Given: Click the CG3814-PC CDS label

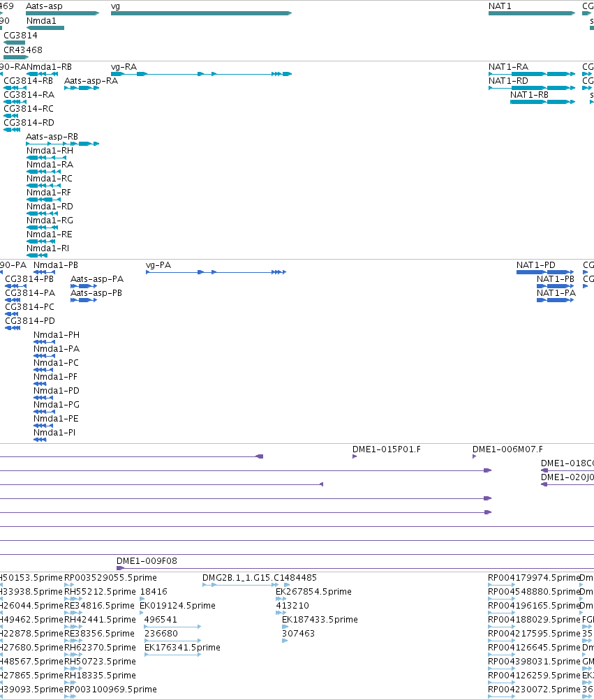Looking at the screenshot, I should click(x=29, y=307).
